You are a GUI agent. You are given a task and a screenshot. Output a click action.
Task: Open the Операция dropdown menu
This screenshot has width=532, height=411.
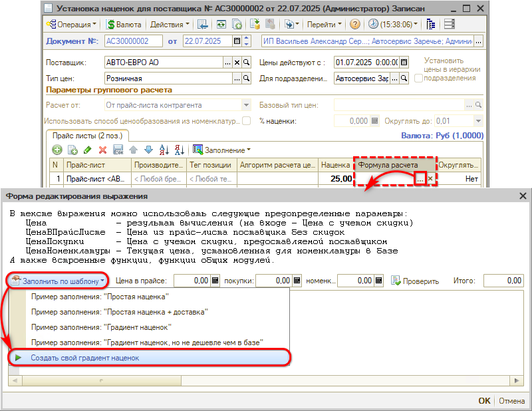point(71,24)
